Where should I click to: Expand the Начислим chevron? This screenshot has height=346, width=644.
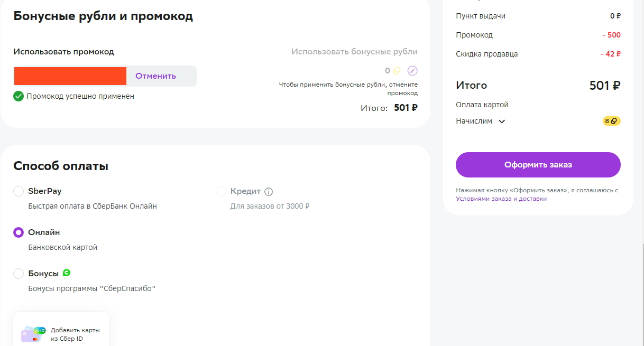(x=502, y=121)
